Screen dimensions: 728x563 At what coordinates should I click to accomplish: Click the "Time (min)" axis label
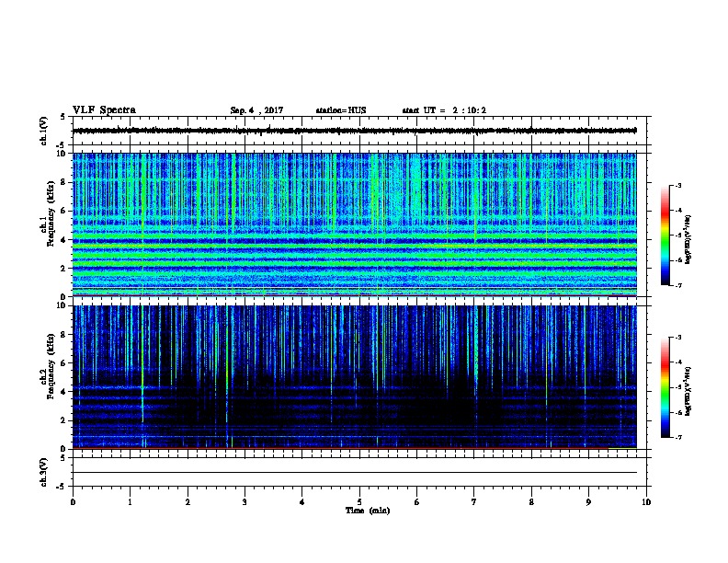pyautogui.click(x=368, y=511)
